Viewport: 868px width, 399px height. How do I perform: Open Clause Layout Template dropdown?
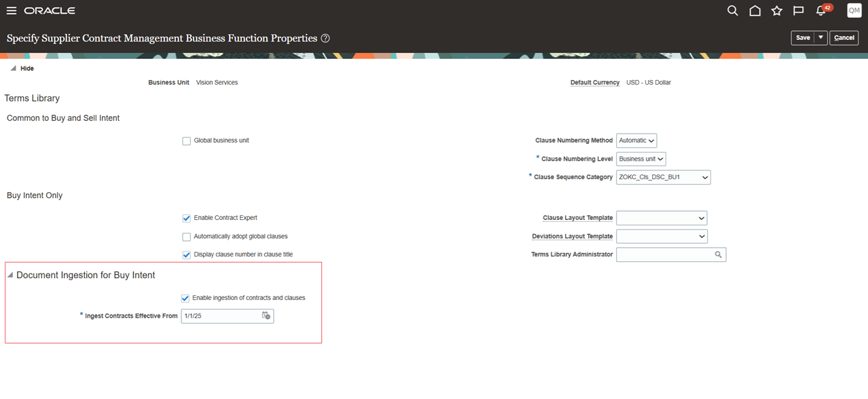(x=662, y=218)
